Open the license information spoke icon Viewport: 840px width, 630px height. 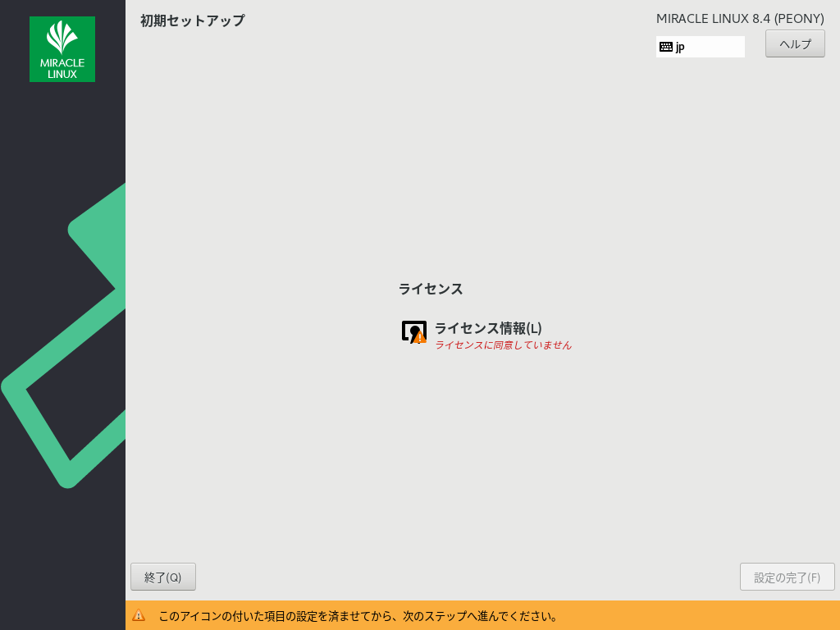point(413,331)
